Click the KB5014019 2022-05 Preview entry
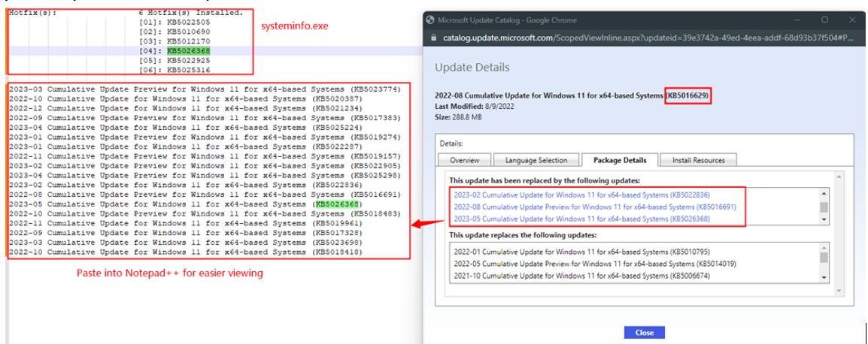Viewport: 868px width, 344px height. 595,263
